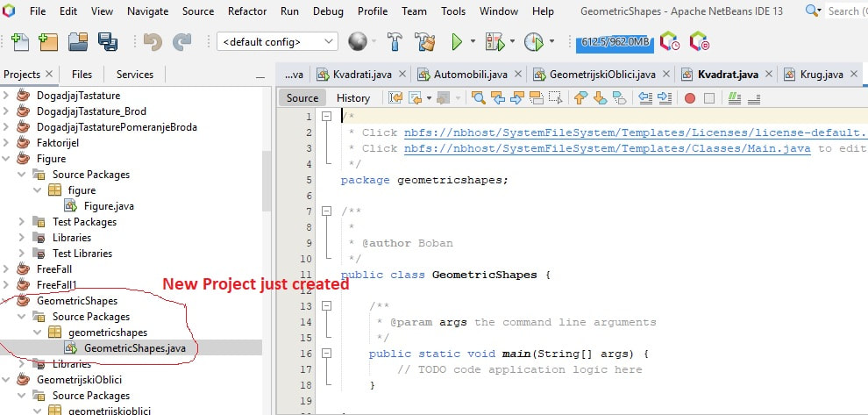
Task: Stop Macro Recording square icon
Action: [709, 98]
